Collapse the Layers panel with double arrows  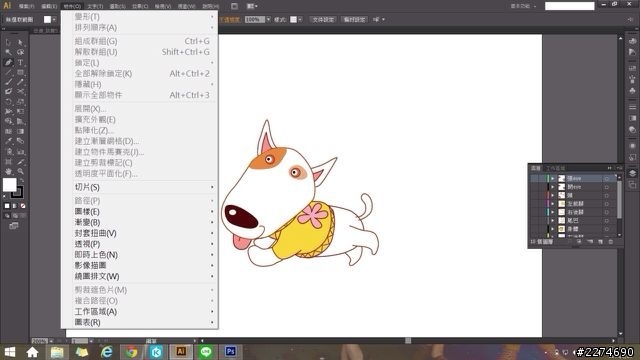(x=609, y=168)
